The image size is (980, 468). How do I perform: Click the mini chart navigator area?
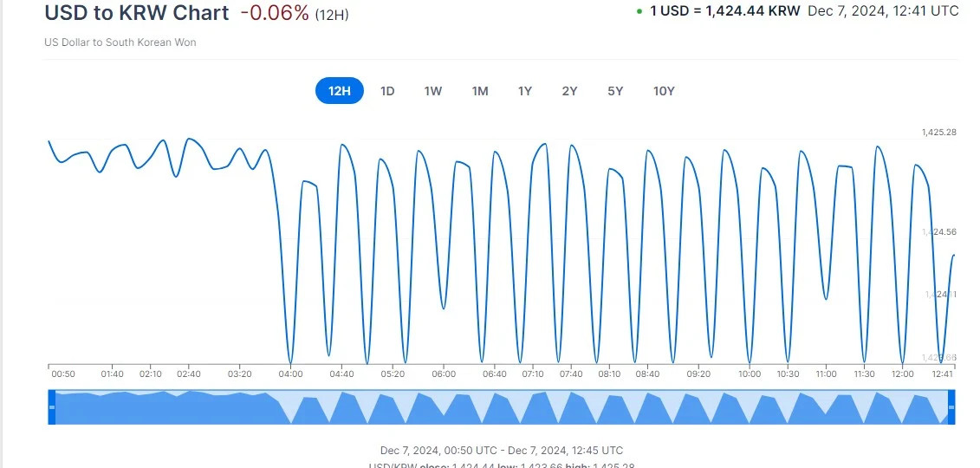(501, 407)
